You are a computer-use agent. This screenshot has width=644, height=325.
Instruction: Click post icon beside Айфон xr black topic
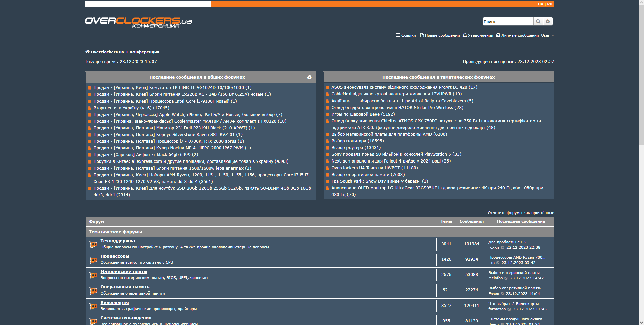click(90, 155)
